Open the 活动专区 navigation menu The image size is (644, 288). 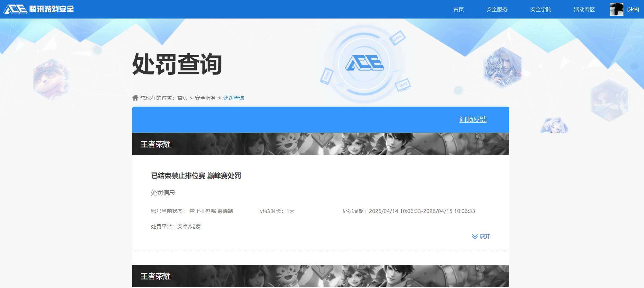coord(584,9)
